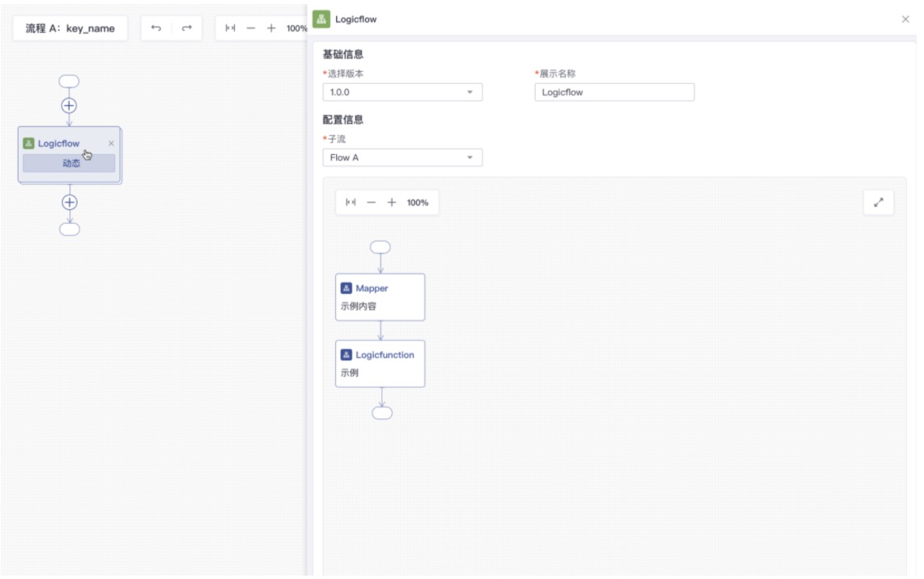Remove the Logicflow node with its X

pos(111,144)
